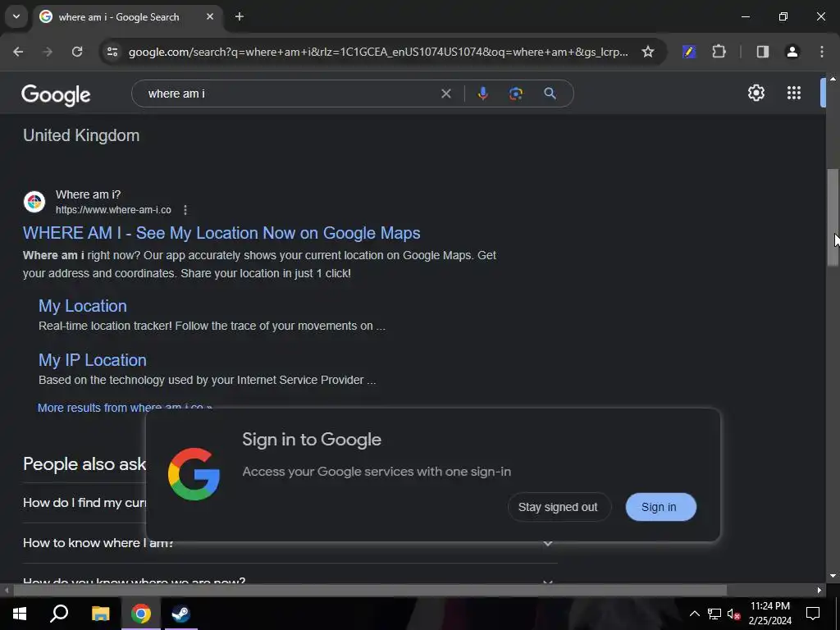Click the horizontal scrollbar right arrow
This screenshot has height=630, width=840.
pos(819,591)
